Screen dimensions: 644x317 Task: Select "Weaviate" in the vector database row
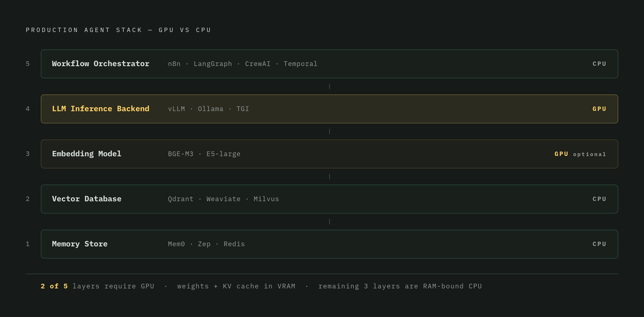click(x=223, y=199)
